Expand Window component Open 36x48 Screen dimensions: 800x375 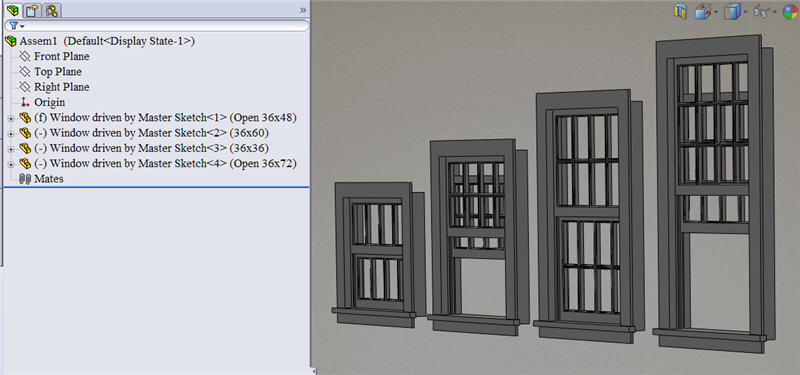click(11, 118)
